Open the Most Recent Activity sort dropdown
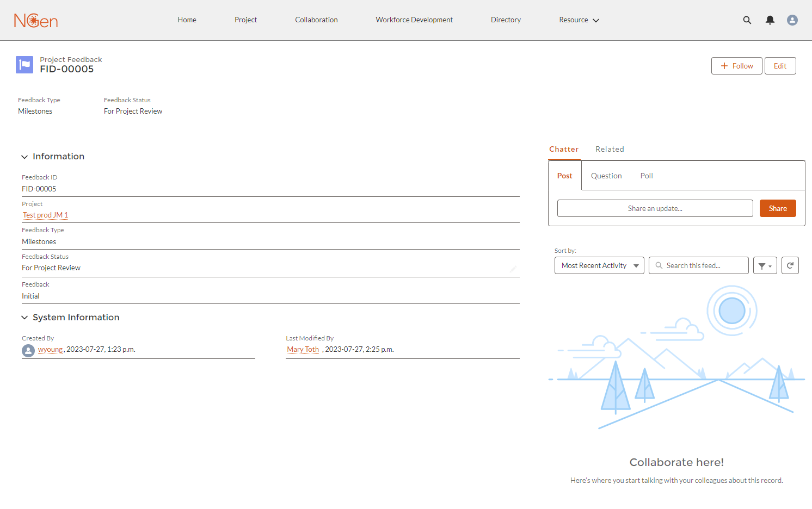 (x=599, y=265)
